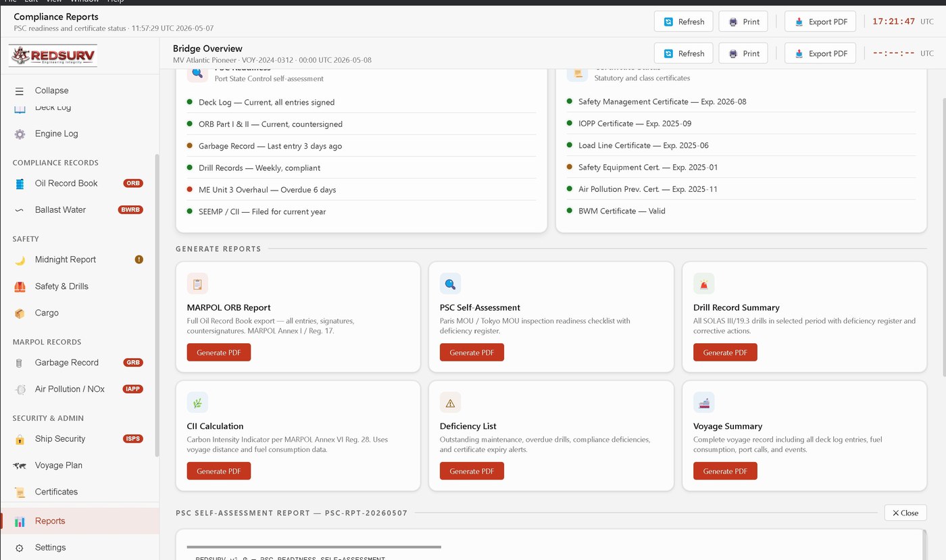The image size is (946, 560).
Task: Click the main content vertical scrollbar
Action: pyautogui.click(x=943, y=236)
